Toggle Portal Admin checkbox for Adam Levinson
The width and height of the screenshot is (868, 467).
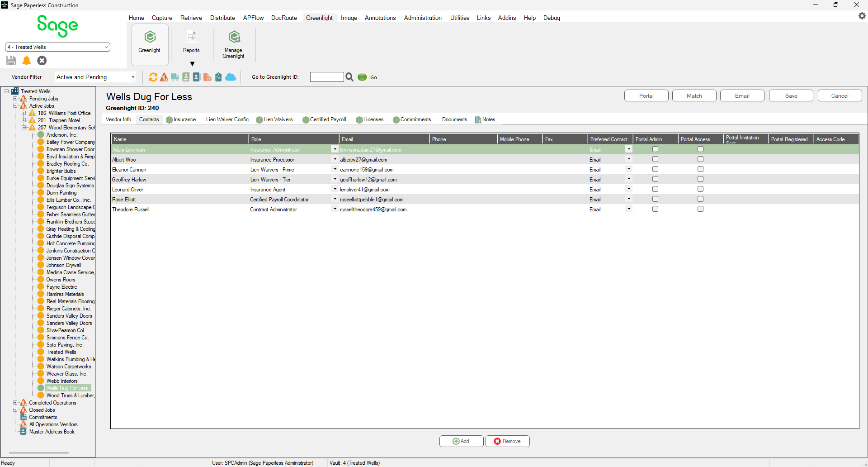tap(655, 149)
